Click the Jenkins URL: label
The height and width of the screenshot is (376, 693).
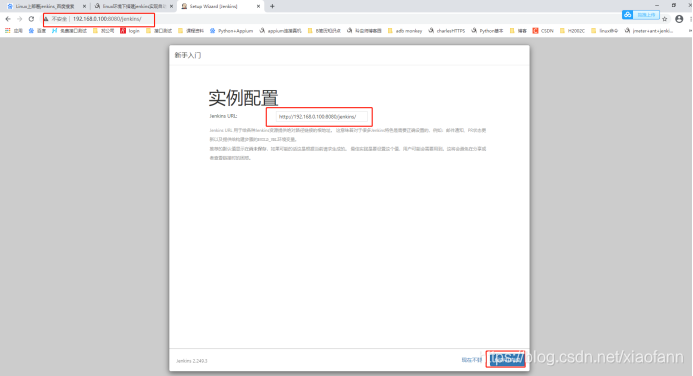(x=223, y=116)
